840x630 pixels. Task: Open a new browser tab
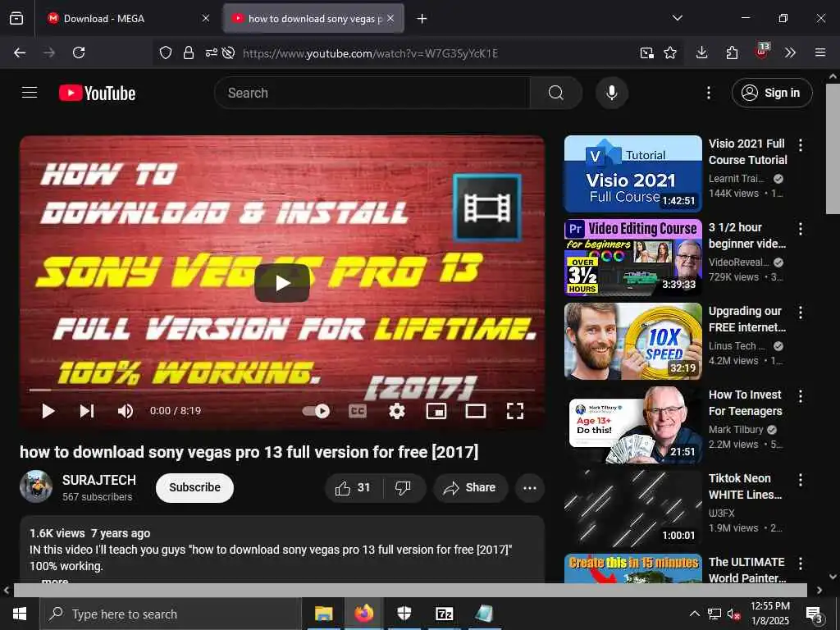pos(422,19)
